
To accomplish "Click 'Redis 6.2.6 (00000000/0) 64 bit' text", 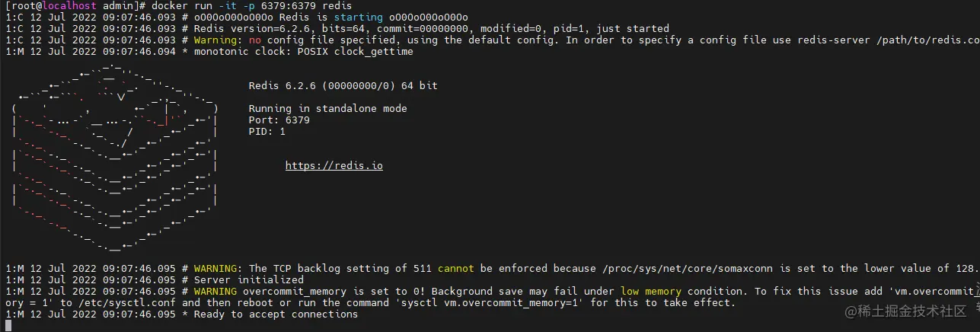I will click(343, 86).
